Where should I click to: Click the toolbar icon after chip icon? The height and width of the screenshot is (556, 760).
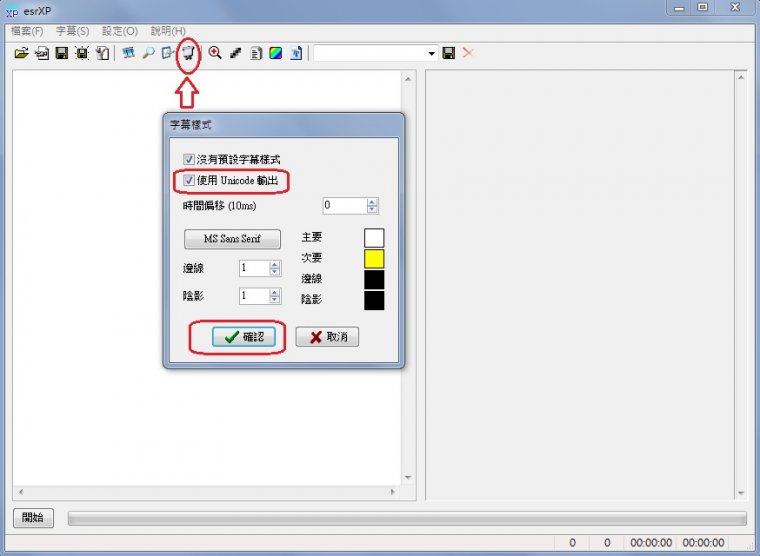[x=102, y=53]
